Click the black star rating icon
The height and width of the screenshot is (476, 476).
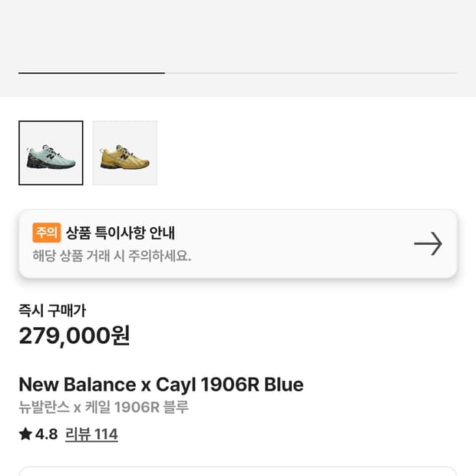coord(25,435)
